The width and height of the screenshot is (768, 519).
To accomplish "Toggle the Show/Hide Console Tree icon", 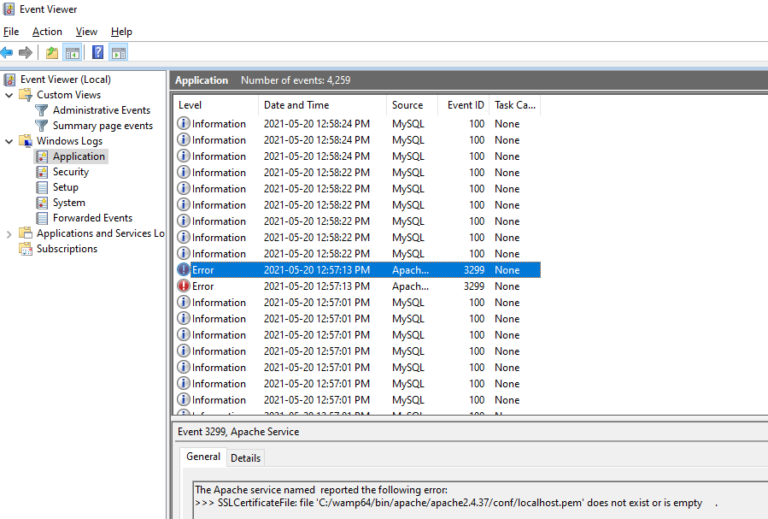I will click(72, 53).
